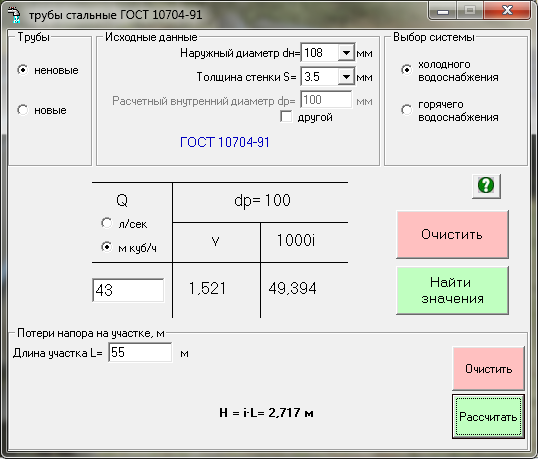This screenshot has height=459, width=538.
Task: Click the 1000i value 49,394
Action: coord(292,288)
